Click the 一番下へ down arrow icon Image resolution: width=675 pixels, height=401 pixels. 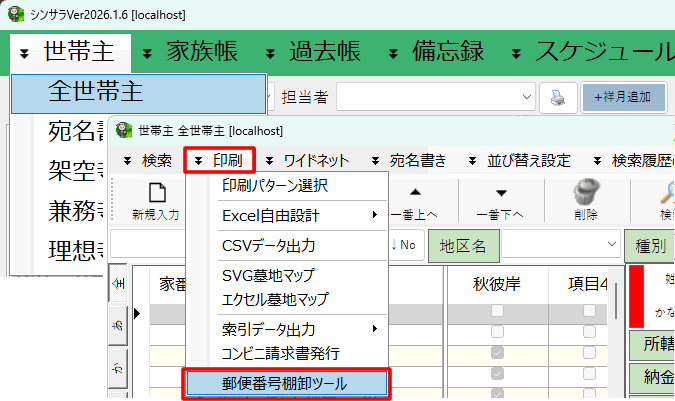501,194
